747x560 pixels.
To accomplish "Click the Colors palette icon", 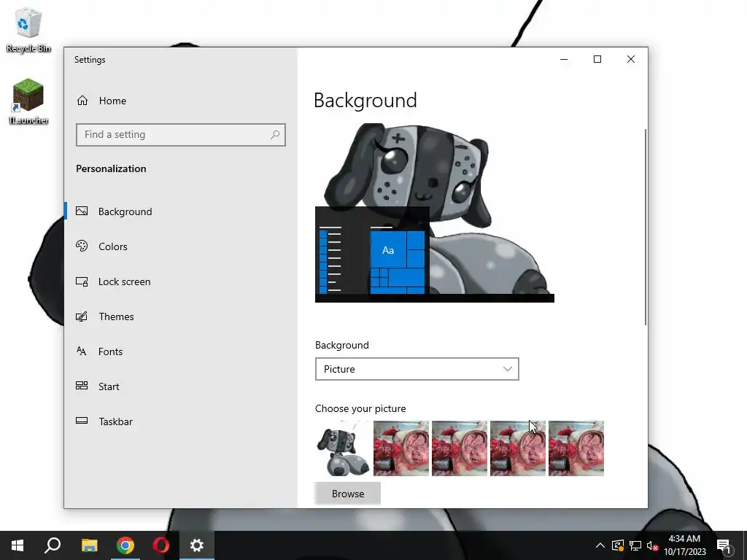I will tap(82, 246).
